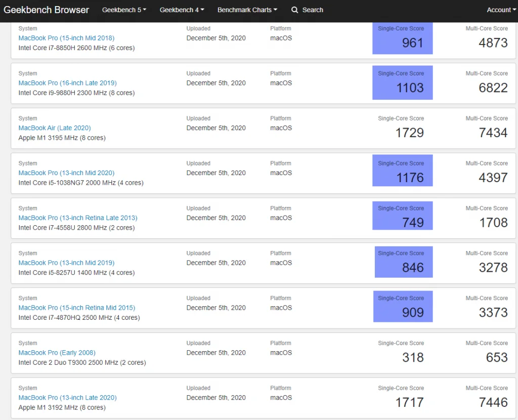518x420 pixels.
Task: Open MacBook Pro (15-inch Retina Mid 2015) result
Action: tap(77, 308)
